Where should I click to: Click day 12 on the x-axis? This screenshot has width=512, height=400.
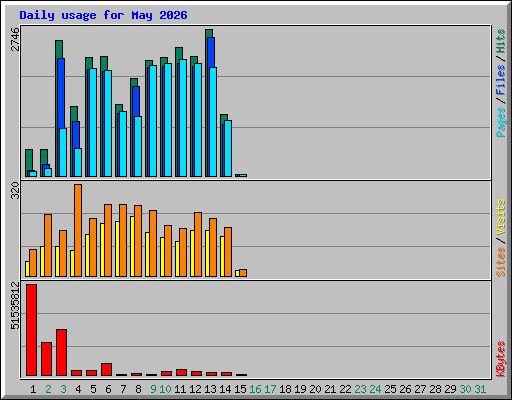pyautogui.click(x=195, y=389)
